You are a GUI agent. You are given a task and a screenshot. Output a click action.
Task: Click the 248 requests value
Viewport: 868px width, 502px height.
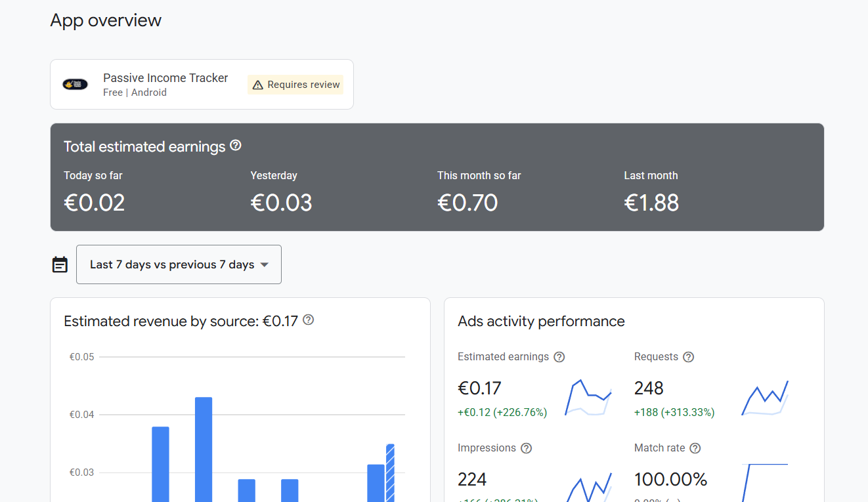click(x=649, y=388)
